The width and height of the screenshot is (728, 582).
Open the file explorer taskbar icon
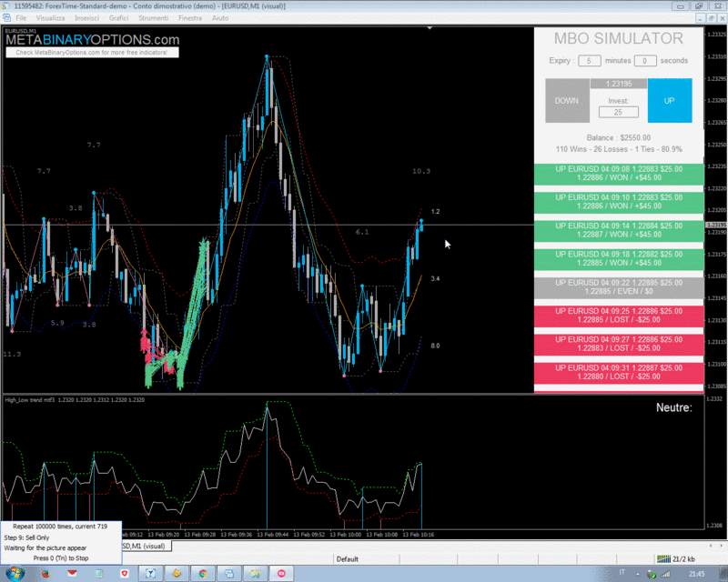pyautogui.click(x=256, y=574)
